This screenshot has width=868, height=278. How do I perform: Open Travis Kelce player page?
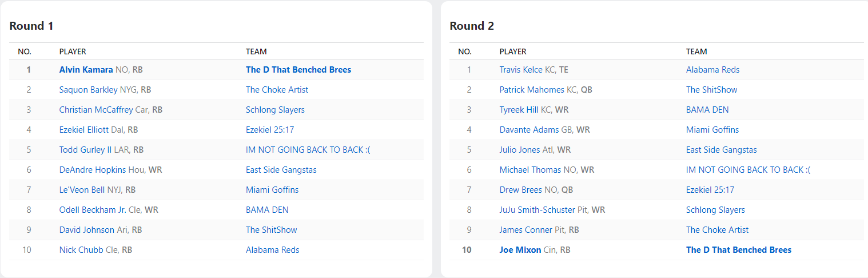(x=521, y=70)
